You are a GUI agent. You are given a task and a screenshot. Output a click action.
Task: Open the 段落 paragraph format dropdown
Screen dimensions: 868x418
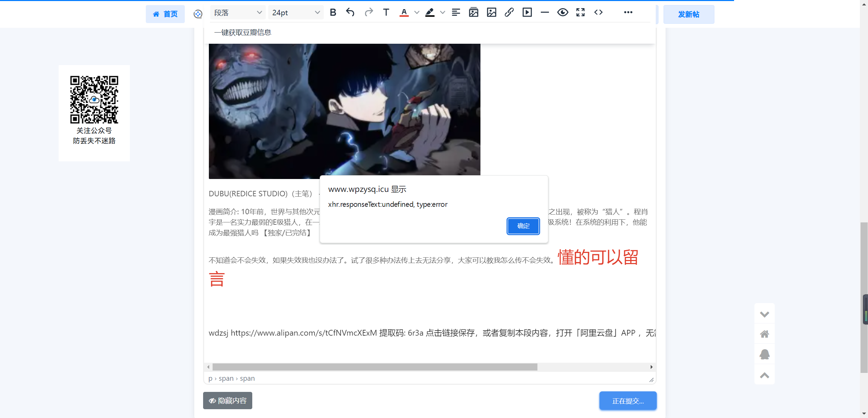[238, 13]
